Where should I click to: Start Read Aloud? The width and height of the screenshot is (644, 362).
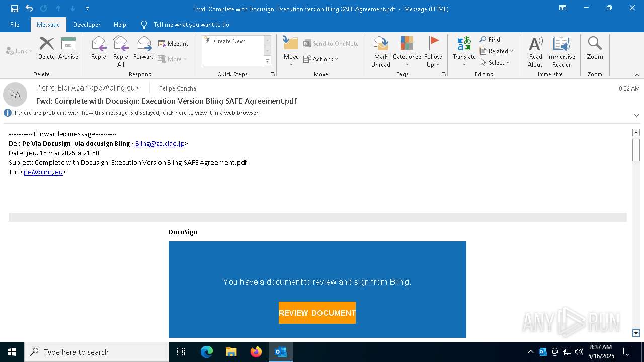pos(536,52)
